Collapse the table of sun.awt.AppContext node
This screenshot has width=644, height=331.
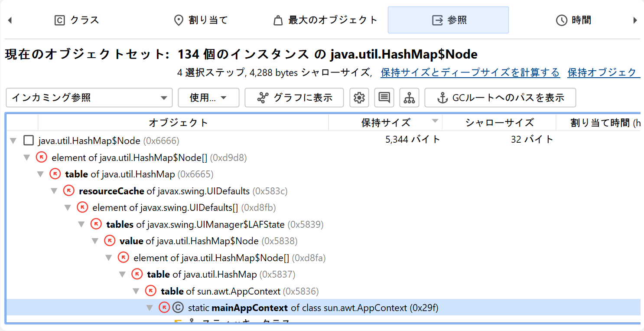[137, 291]
